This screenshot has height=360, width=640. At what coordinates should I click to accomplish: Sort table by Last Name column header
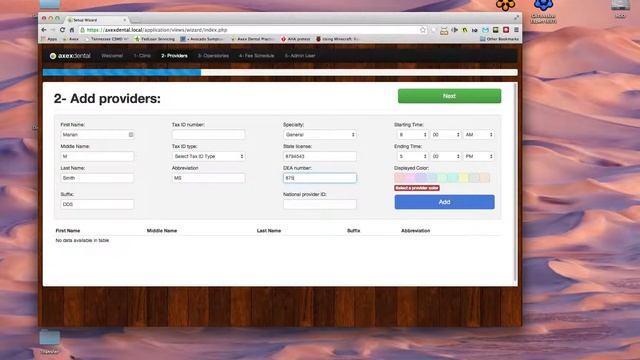[269, 231]
